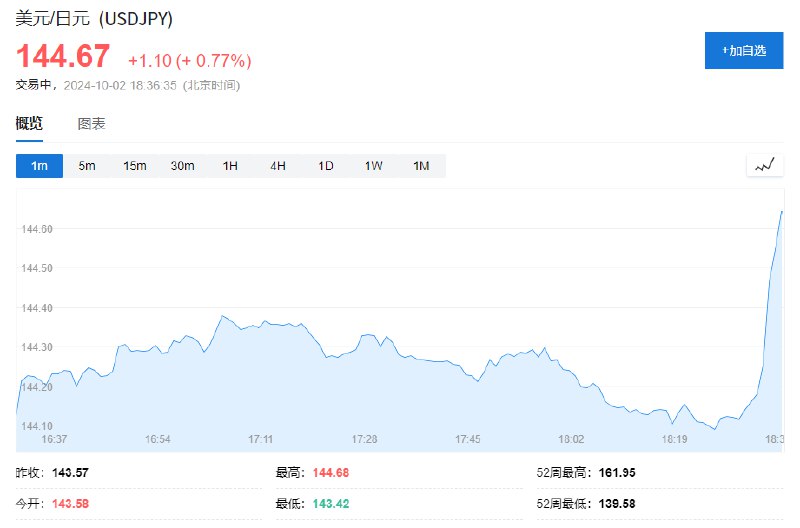Select the 1m interval
Screen dimensions: 800x528
pyautogui.click(x=39, y=166)
